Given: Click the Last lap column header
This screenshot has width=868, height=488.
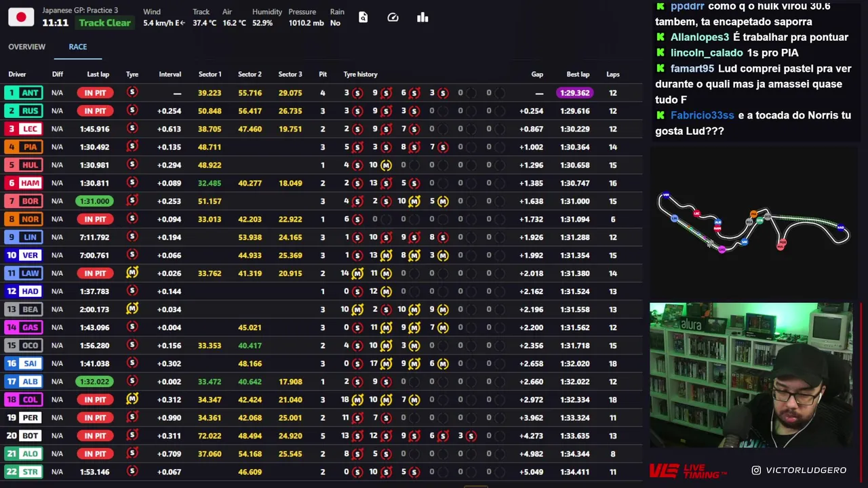Looking at the screenshot, I should coord(98,75).
